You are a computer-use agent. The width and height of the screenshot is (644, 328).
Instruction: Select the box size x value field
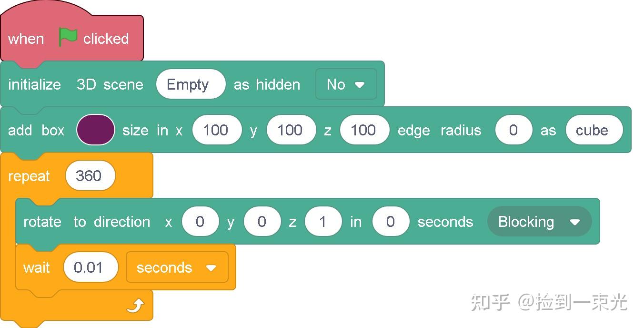coord(217,130)
